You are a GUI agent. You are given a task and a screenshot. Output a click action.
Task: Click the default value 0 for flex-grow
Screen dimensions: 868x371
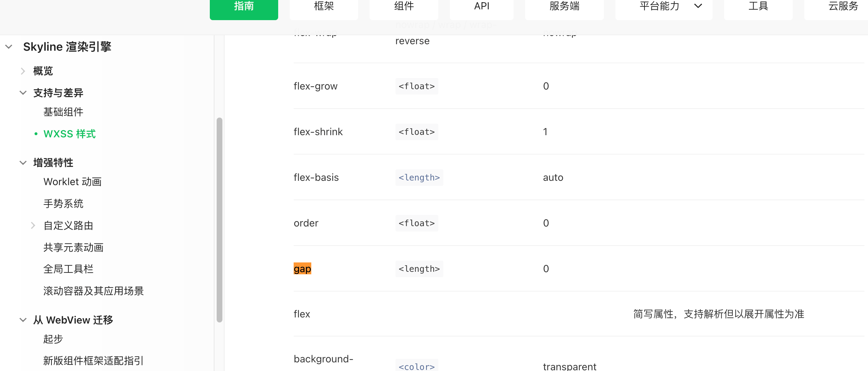click(x=546, y=86)
